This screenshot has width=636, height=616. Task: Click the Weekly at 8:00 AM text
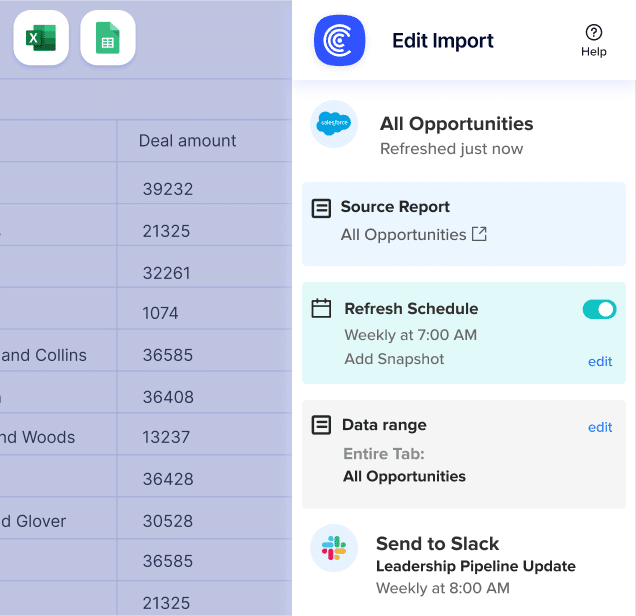(x=443, y=588)
